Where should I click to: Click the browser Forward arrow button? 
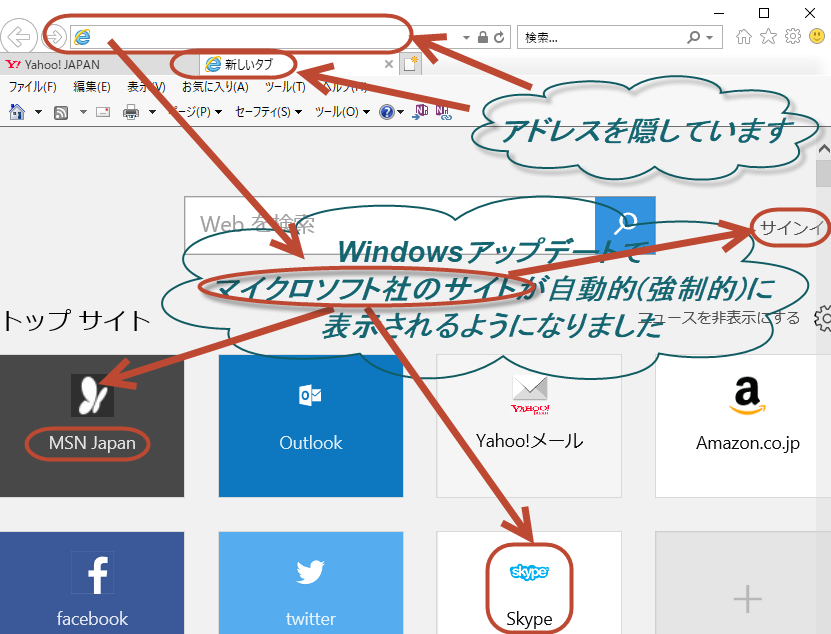click(x=54, y=37)
